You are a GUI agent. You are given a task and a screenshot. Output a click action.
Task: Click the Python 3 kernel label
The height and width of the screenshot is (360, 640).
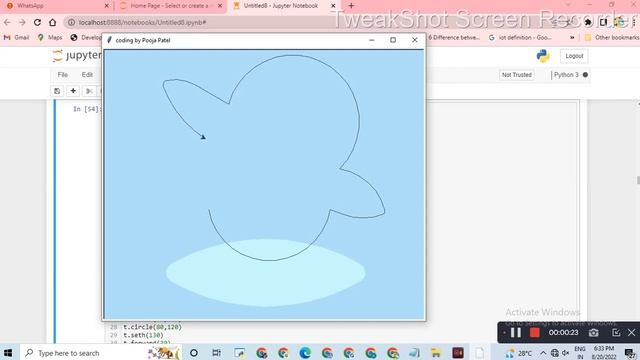click(566, 75)
